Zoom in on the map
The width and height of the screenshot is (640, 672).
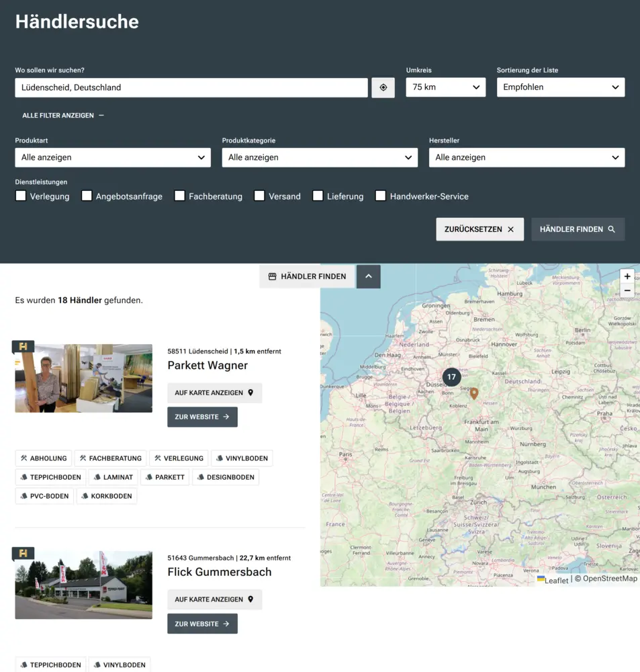[x=627, y=276]
